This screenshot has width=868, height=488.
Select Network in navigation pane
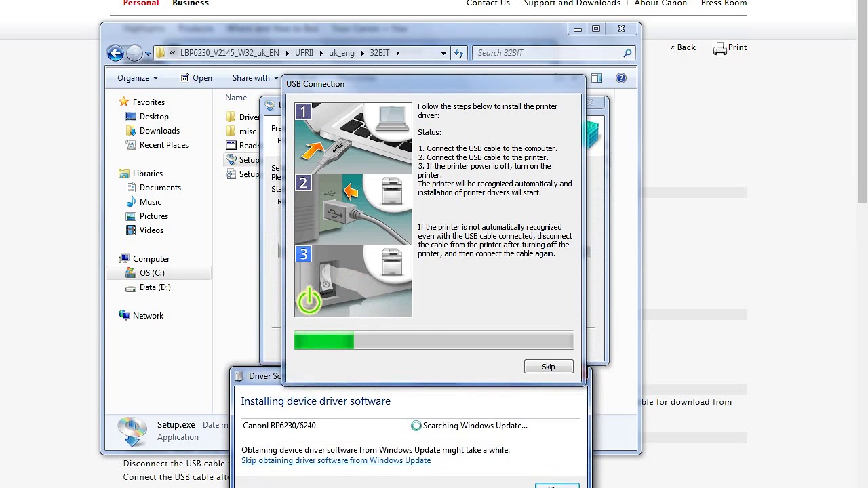click(148, 316)
